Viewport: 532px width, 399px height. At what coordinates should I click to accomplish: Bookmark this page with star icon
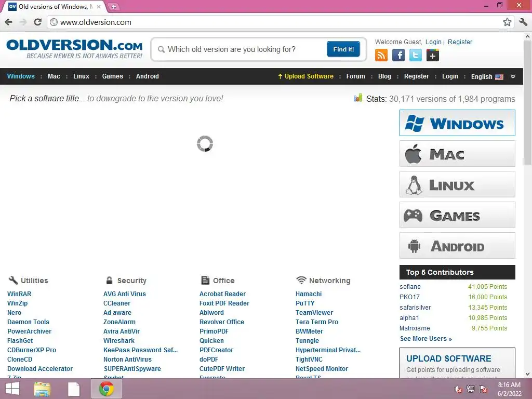507,22
